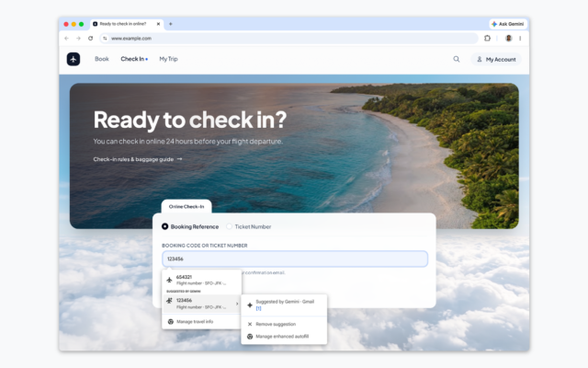Select the Booking Reference radio button

point(164,226)
